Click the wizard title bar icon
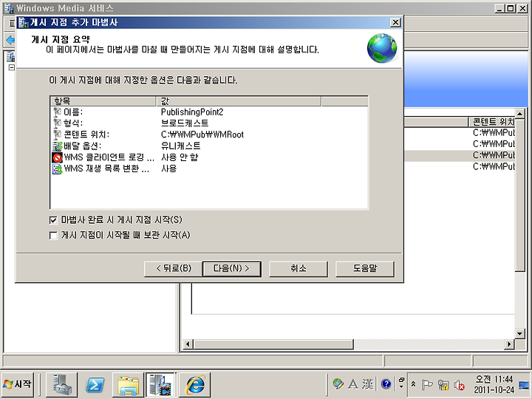The image size is (532, 399). [x=24, y=22]
